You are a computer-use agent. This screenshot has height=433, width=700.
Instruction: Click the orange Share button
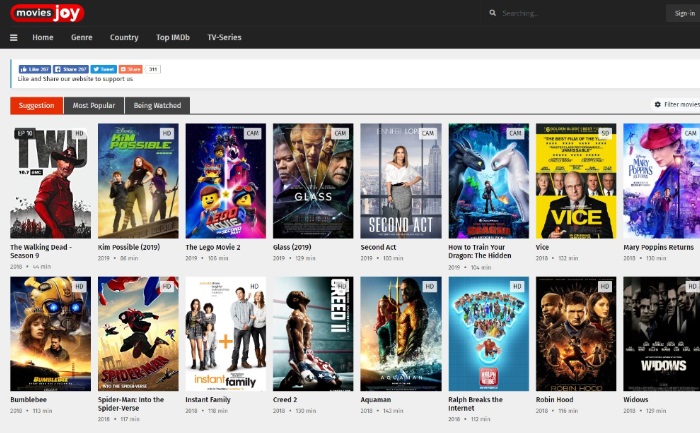click(130, 69)
